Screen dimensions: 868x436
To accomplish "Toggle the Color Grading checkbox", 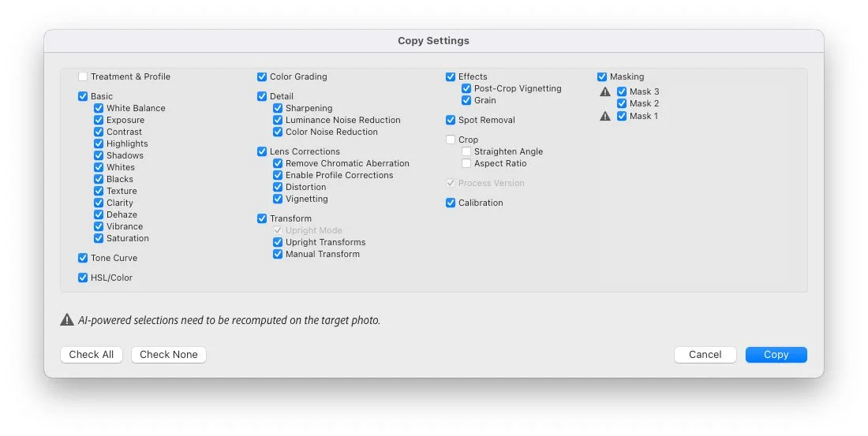I will (262, 76).
